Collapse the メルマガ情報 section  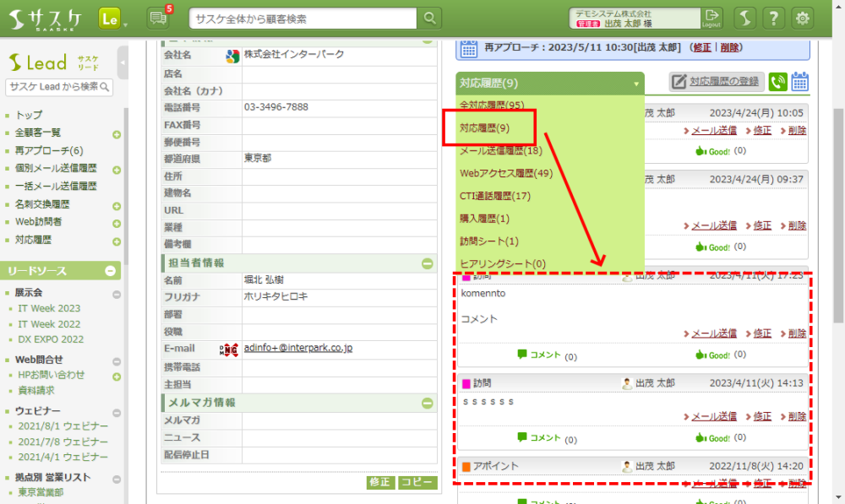428,403
